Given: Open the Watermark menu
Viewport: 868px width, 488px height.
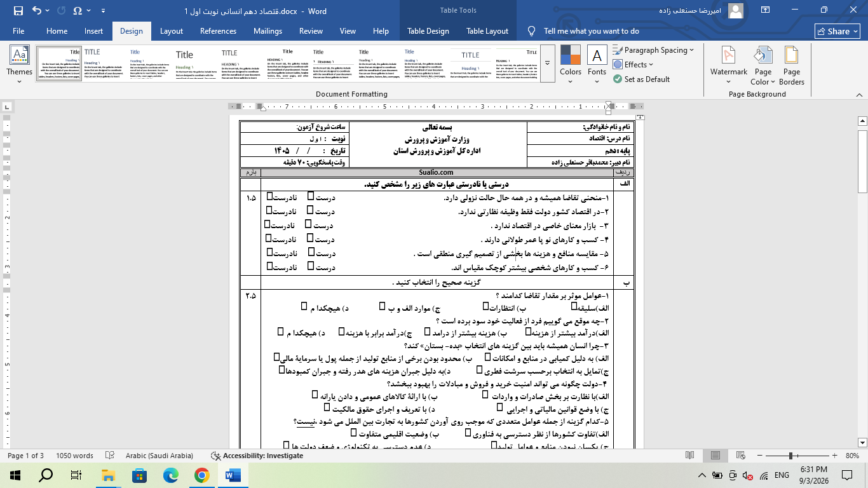Looking at the screenshot, I should tap(729, 65).
